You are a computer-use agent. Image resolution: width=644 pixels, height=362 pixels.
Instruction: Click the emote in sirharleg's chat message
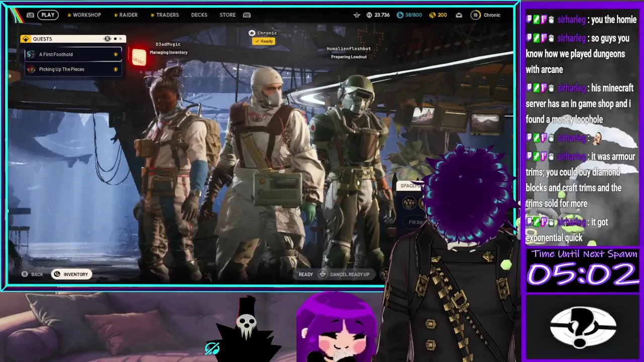click(597, 138)
